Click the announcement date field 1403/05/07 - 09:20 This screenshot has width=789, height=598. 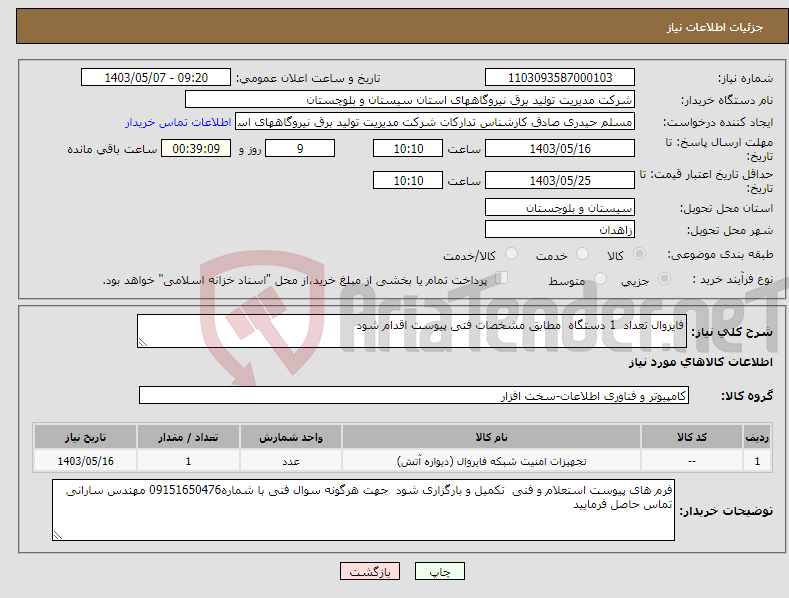156,78
